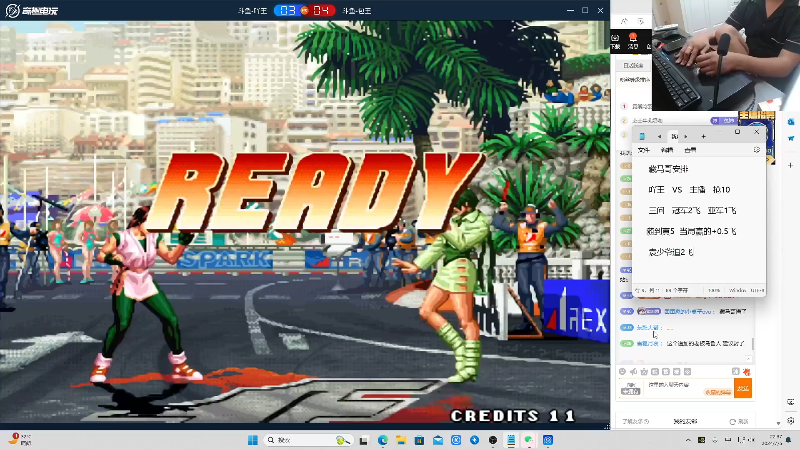Click the grey expand icon beside flame icon

[x=736, y=371]
